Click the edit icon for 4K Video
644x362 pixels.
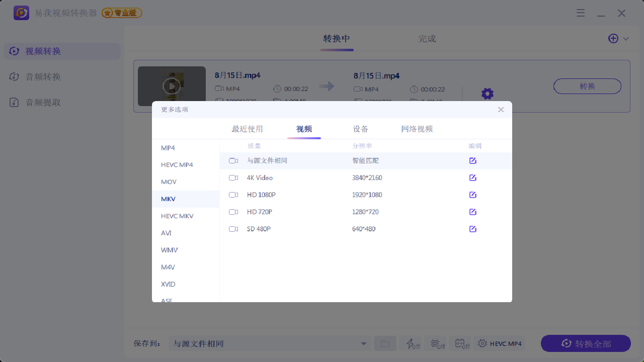click(472, 178)
